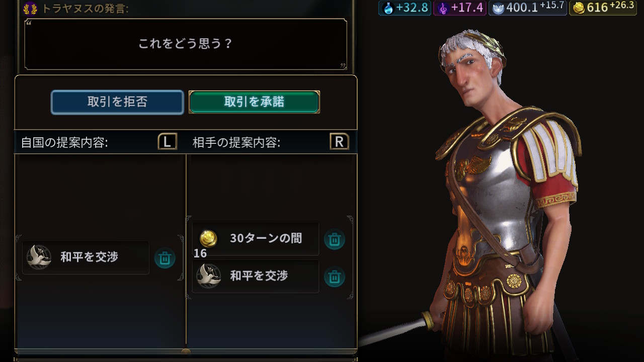Image resolution: width=644 pixels, height=362 pixels.
Task: Click Trajan's dialogue text これをどう思う？
Action: [x=186, y=44]
